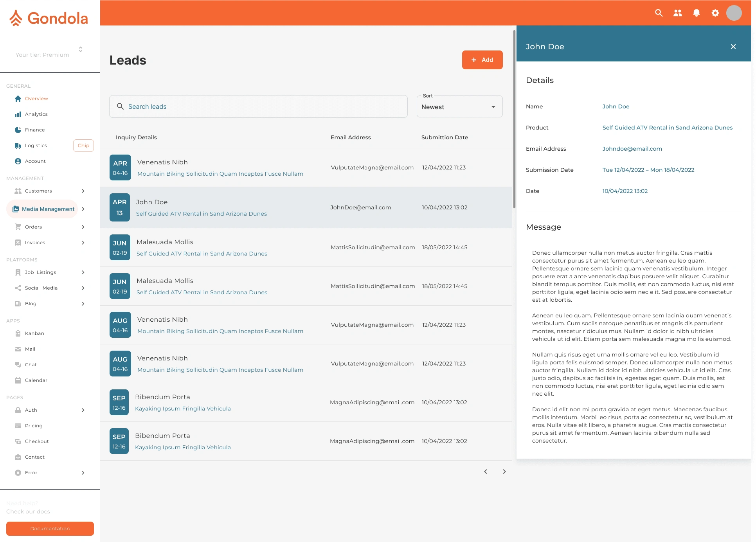Viewport: 756px width, 542px height.
Task: Open the notifications bell
Action: (x=697, y=13)
